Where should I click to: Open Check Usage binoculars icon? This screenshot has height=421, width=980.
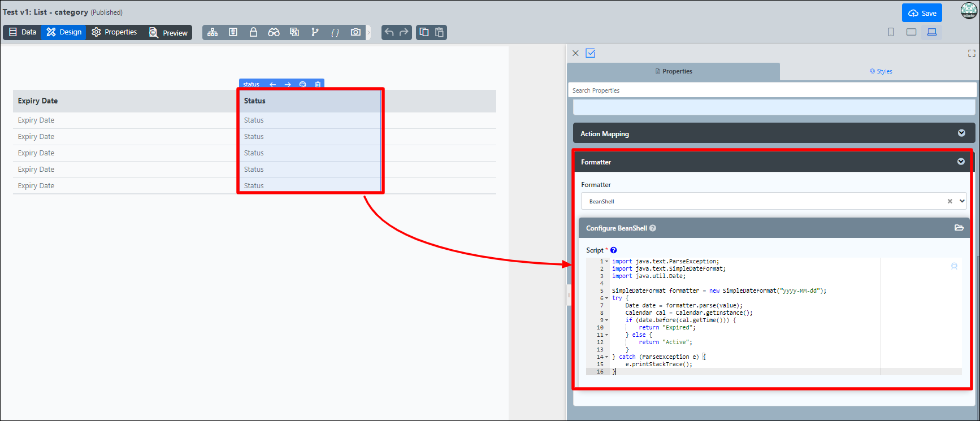click(x=274, y=32)
